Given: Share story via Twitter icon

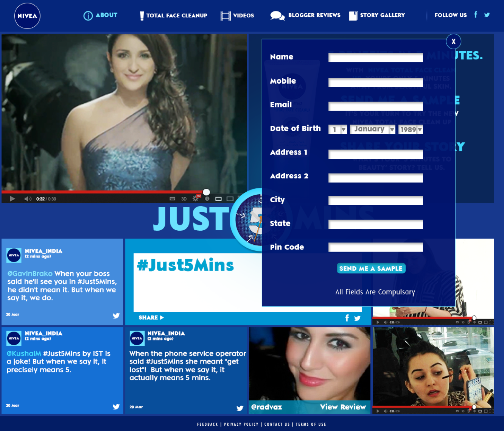Looking at the screenshot, I should coord(357,318).
